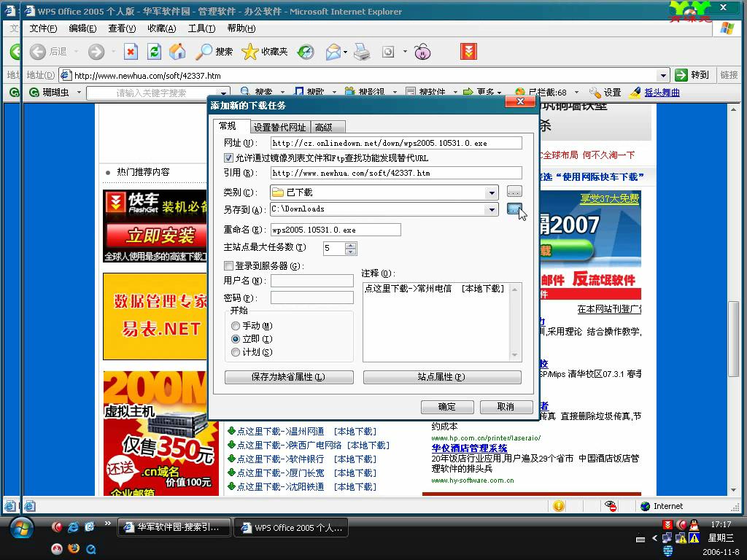This screenshot has height=560, width=747.
Task: Expand the 已拦截:68 dropdown arrow
Action: (x=576, y=93)
